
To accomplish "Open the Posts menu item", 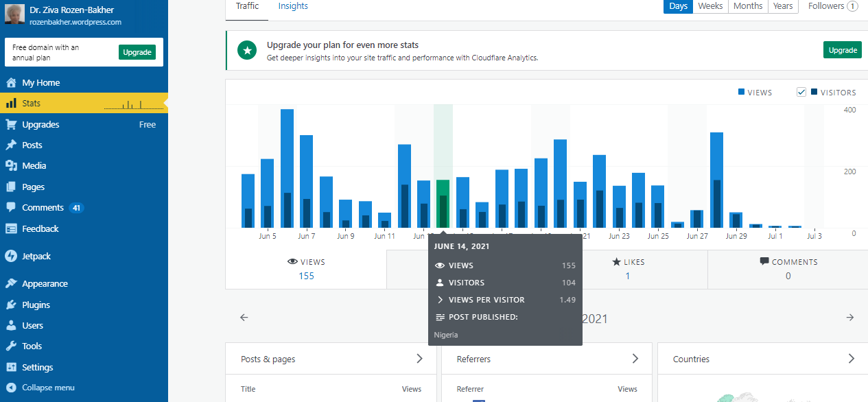I will tap(84, 145).
